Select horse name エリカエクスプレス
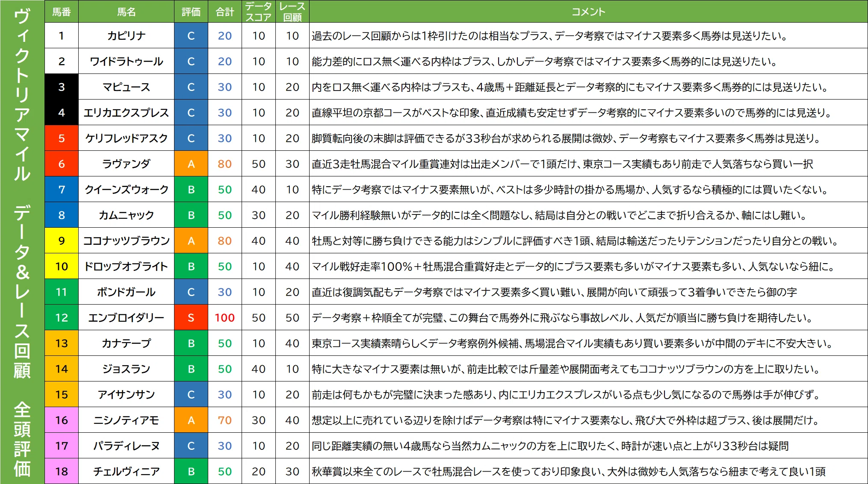Screen dimensions: 868x484 tap(126, 112)
